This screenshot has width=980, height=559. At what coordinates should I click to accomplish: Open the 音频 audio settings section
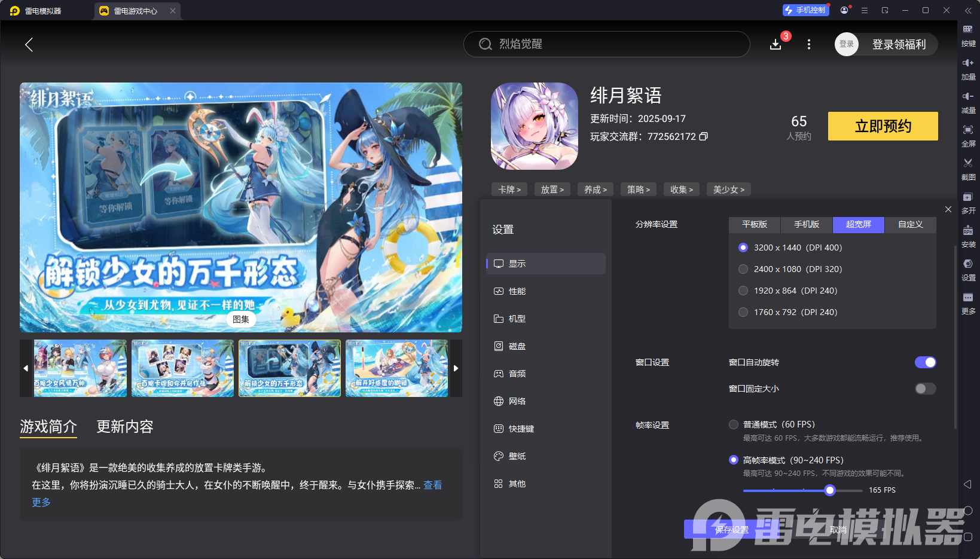(517, 373)
